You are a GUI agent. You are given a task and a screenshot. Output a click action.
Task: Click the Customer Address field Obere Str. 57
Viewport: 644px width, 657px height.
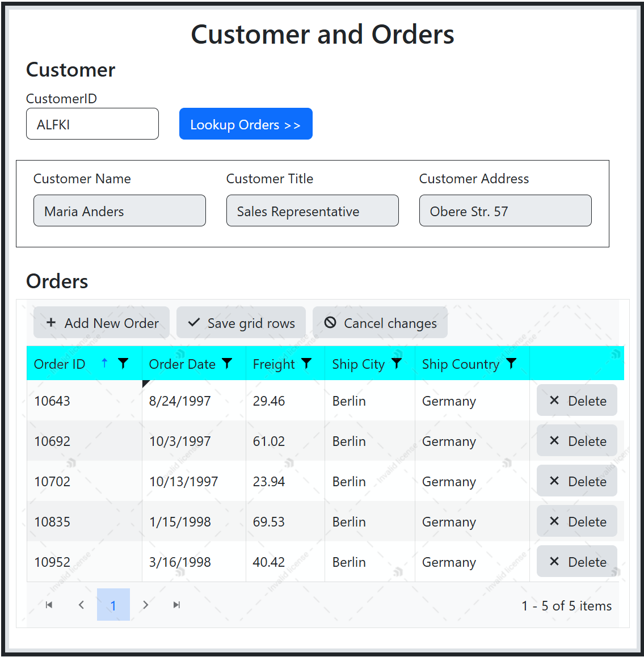coord(506,210)
